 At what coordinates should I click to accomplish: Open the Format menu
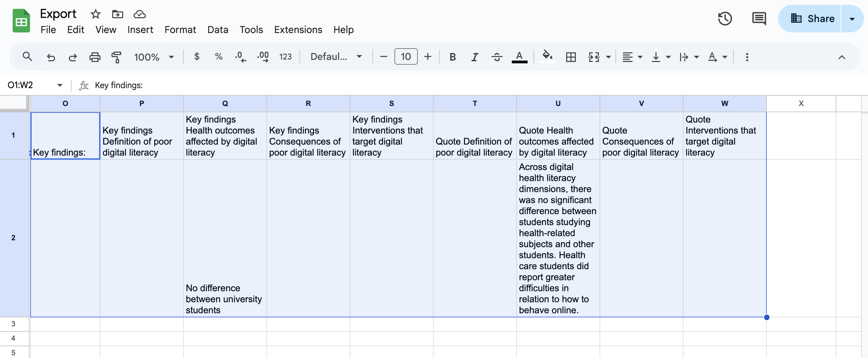(x=180, y=30)
